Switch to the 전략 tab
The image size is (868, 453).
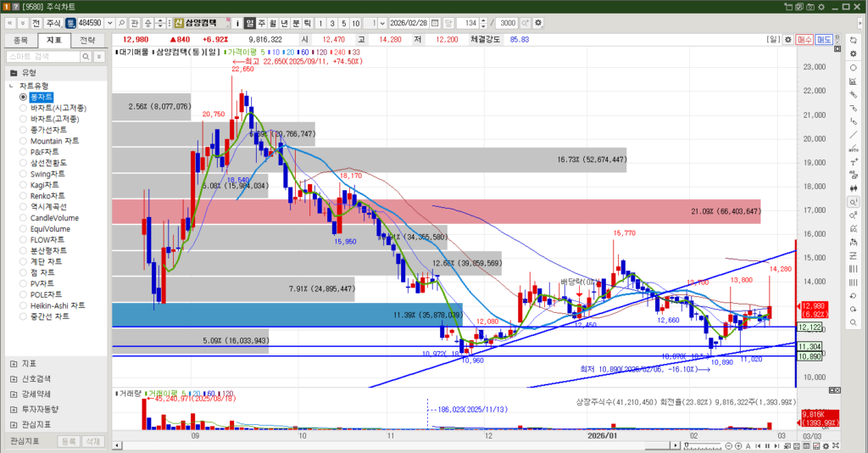point(87,39)
